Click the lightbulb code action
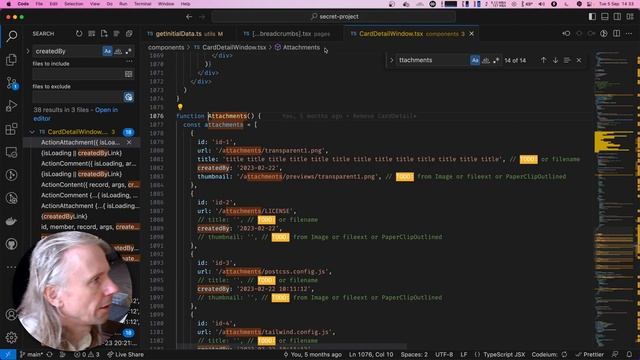 [180, 107]
